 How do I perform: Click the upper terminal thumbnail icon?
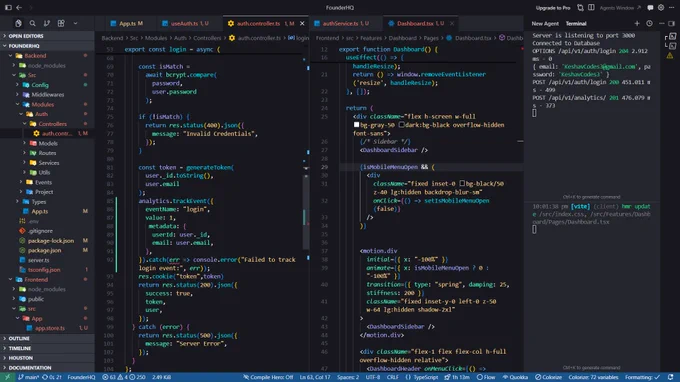click(672, 37)
